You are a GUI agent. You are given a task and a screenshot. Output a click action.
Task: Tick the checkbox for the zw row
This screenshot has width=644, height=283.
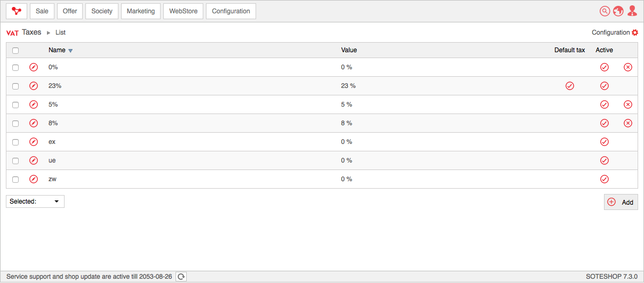pos(15,180)
